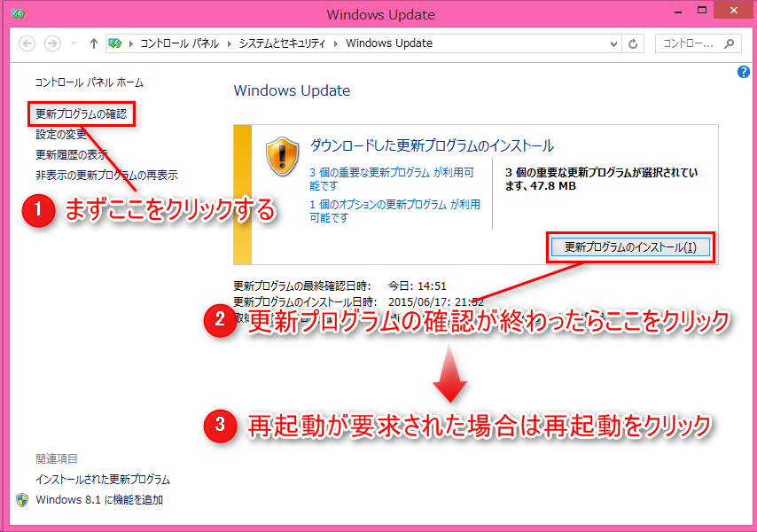Screen dimensions: 757x532
Task: Expand the arrow after コントロール パネル breadcrumb
Action: [229, 44]
